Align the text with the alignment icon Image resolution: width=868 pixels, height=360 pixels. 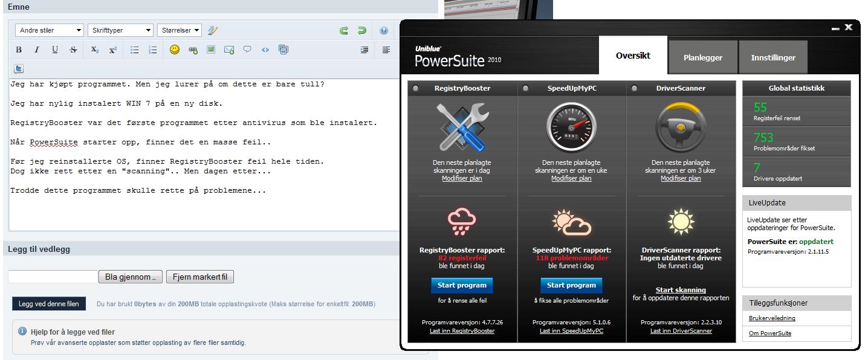pyautogui.click(x=386, y=50)
